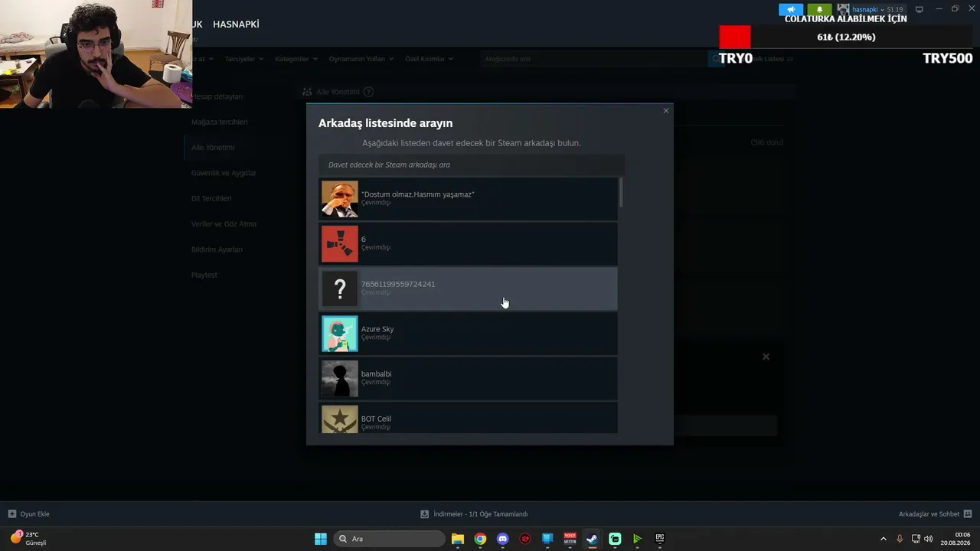Select friend "Dostum olmaz.Hasmım yaşamaz"
This screenshot has width=980, height=551.
(468, 199)
